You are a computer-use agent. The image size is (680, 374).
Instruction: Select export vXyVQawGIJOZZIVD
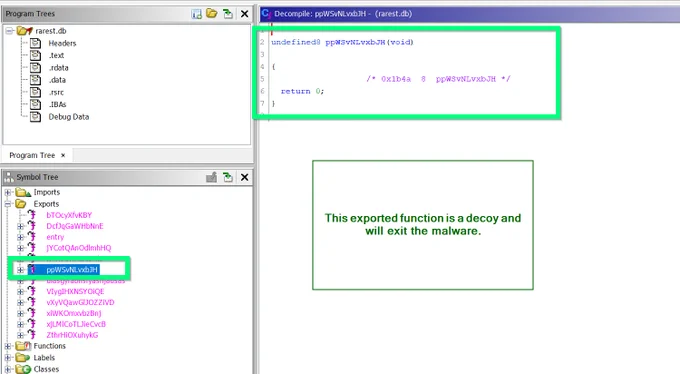pos(80,302)
